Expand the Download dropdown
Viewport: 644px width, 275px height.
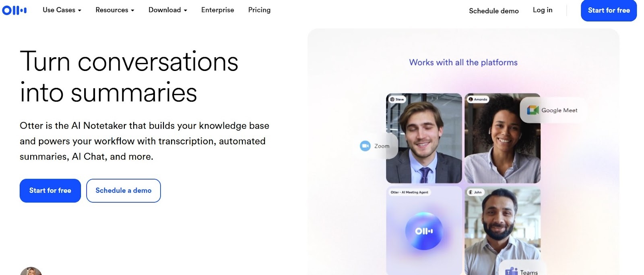[168, 10]
